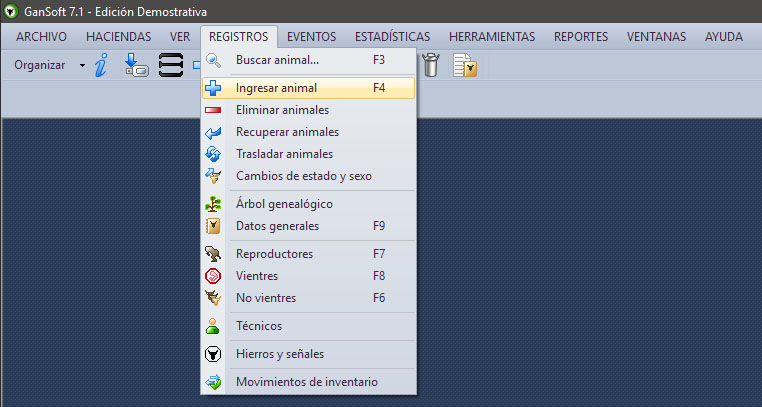Click the Cambios de estado y sexo icon
The width and height of the screenshot is (762, 407).
point(213,176)
